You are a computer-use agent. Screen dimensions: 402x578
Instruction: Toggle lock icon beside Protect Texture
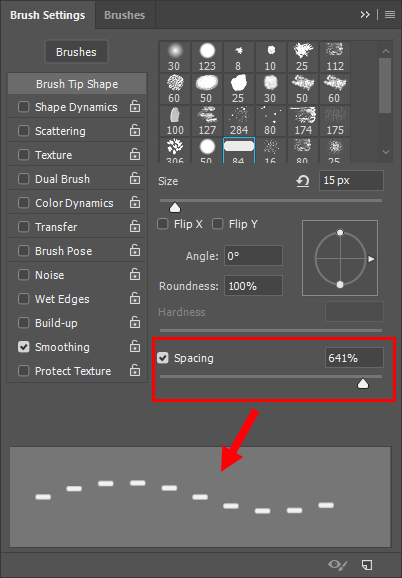tap(135, 370)
